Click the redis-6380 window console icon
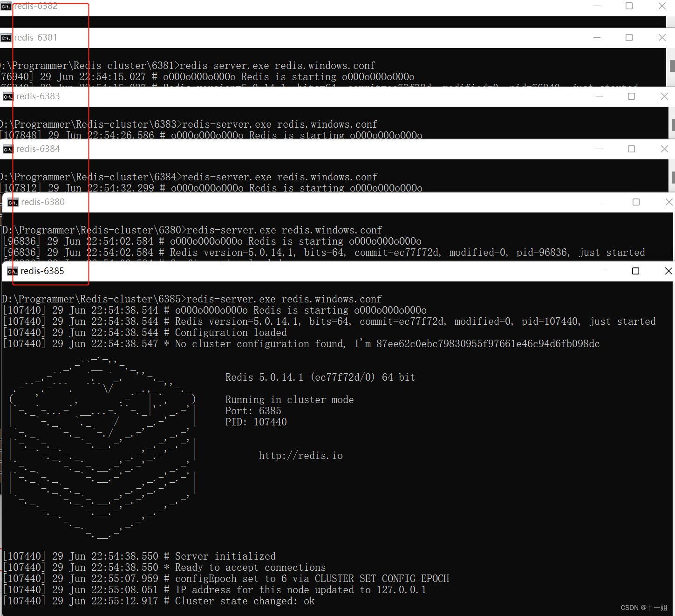The height and width of the screenshot is (616, 675). click(13, 202)
